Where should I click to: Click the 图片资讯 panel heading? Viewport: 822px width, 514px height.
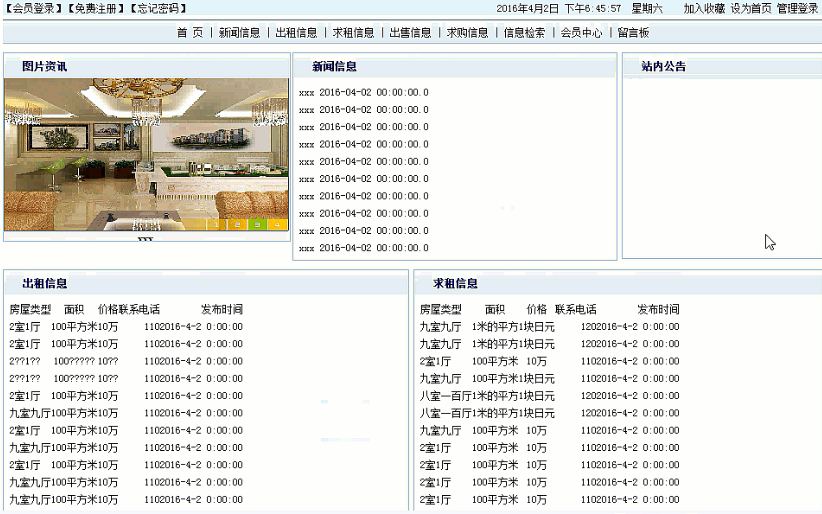tap(45, 67)
